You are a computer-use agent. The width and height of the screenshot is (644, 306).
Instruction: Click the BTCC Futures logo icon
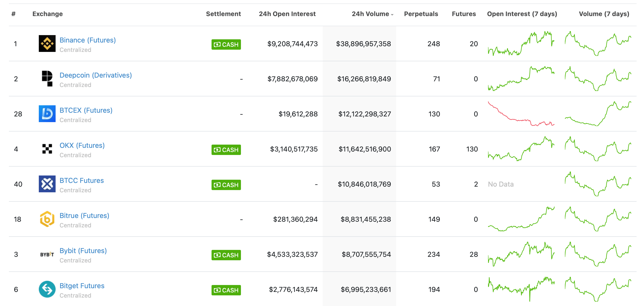click(47, 184)
